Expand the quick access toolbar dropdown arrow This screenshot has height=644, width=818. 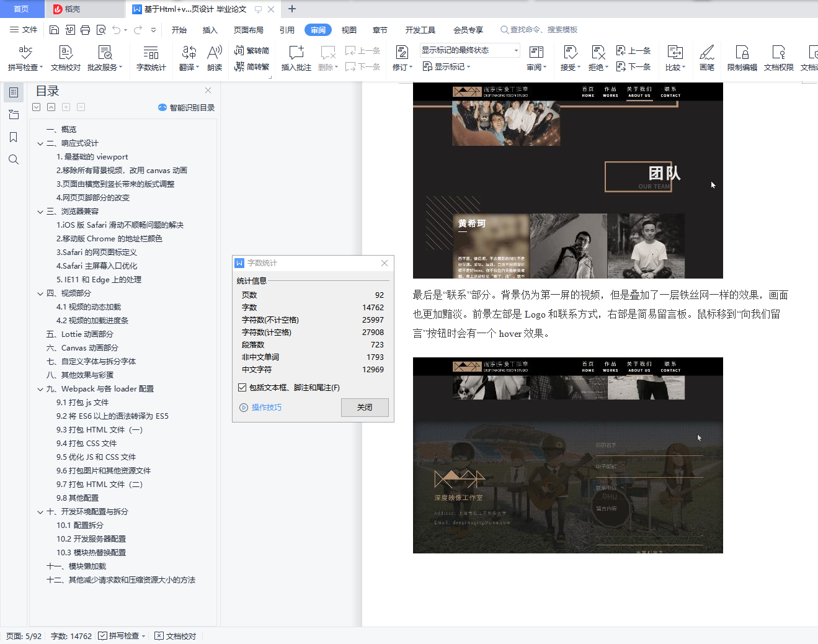tap(153, 30)
